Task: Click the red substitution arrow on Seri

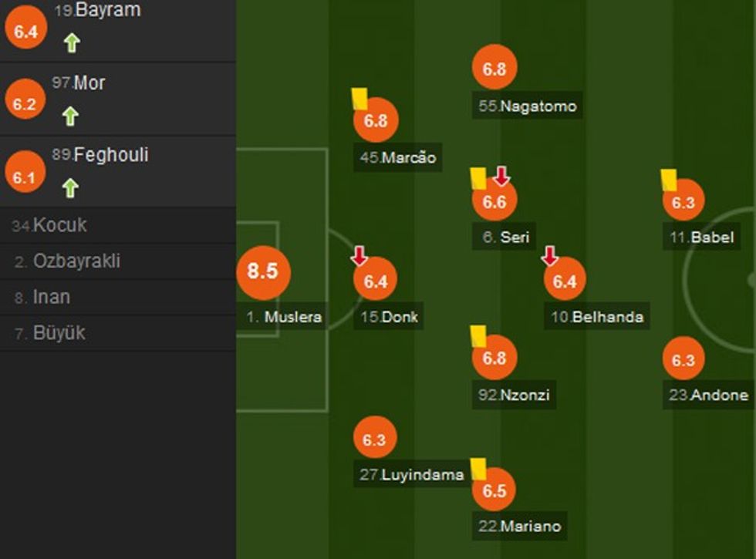Action: [x=501, y=176]
